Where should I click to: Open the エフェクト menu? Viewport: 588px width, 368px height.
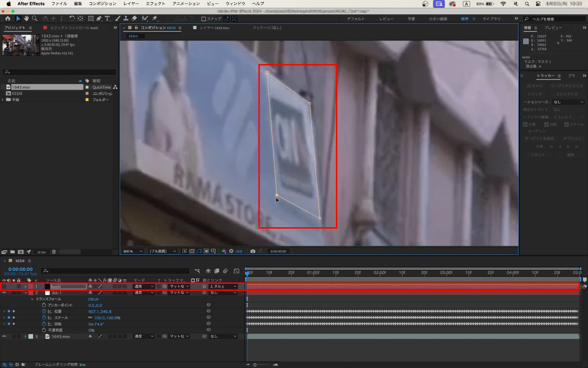pyautogui.click(x=155, y=4)
